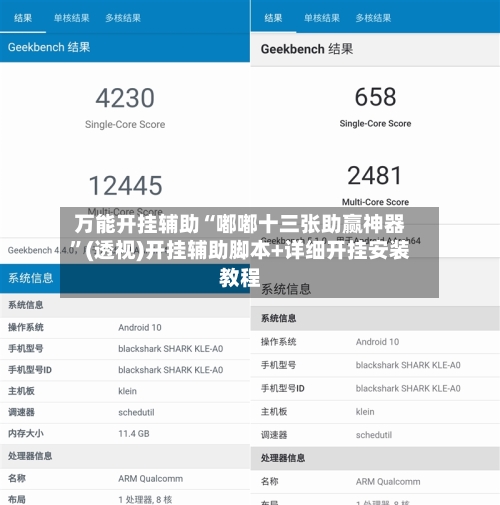Switch to 多核结果 tab in right panel

click(373, 18)
